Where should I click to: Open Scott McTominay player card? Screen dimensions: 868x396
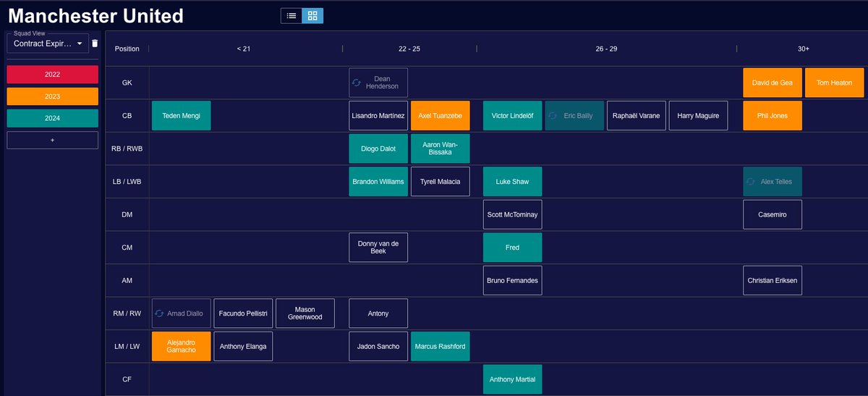[512, 214]
